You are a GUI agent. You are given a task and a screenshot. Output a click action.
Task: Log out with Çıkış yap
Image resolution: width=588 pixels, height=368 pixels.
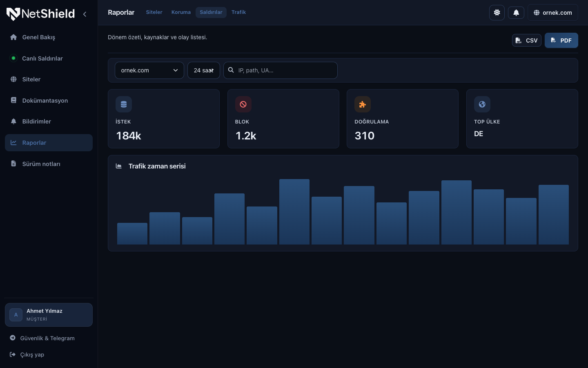(x=27, y=355)
